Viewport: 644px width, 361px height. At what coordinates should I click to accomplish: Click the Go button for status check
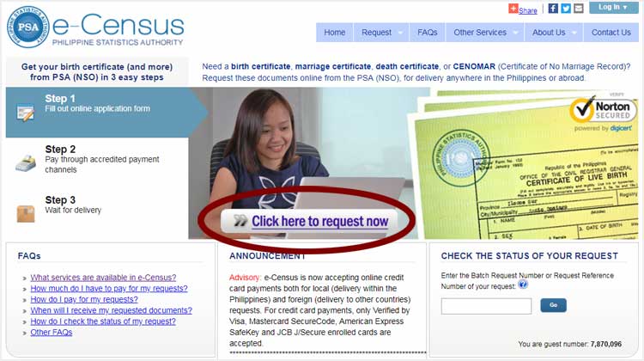click(553, 305)
